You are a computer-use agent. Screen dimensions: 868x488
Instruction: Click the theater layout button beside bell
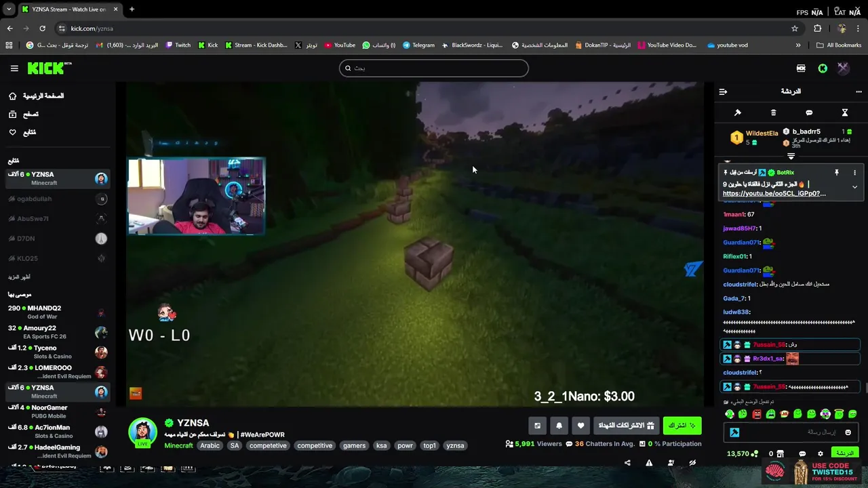537,426
